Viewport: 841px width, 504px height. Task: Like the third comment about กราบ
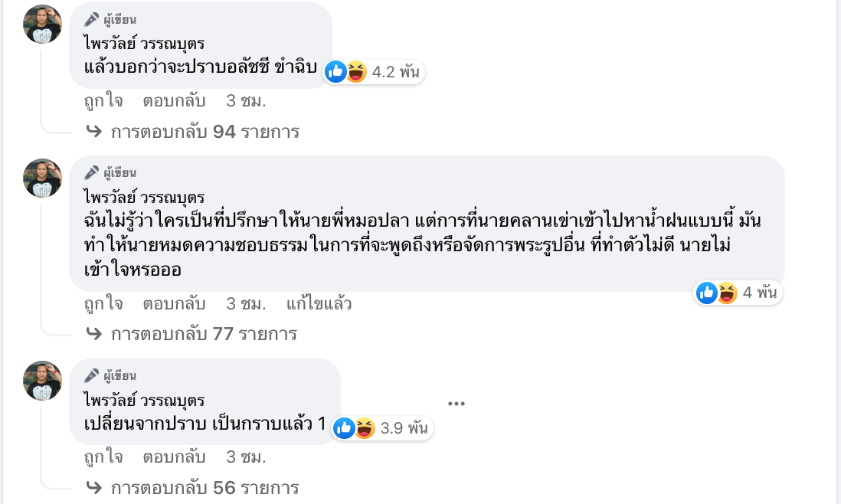103,457
